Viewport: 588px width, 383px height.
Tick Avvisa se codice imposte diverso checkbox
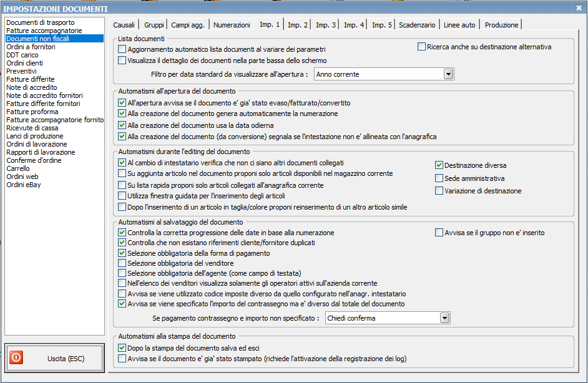(x=122, y=294)
